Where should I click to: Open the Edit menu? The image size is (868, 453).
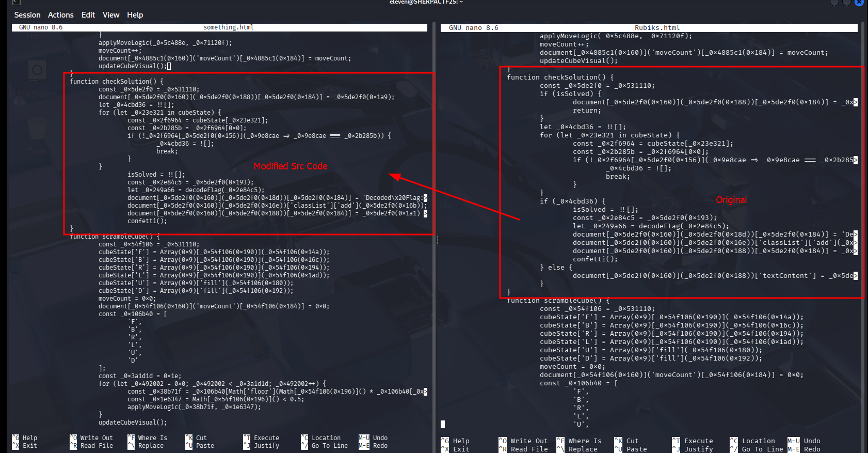click(88, 15)
